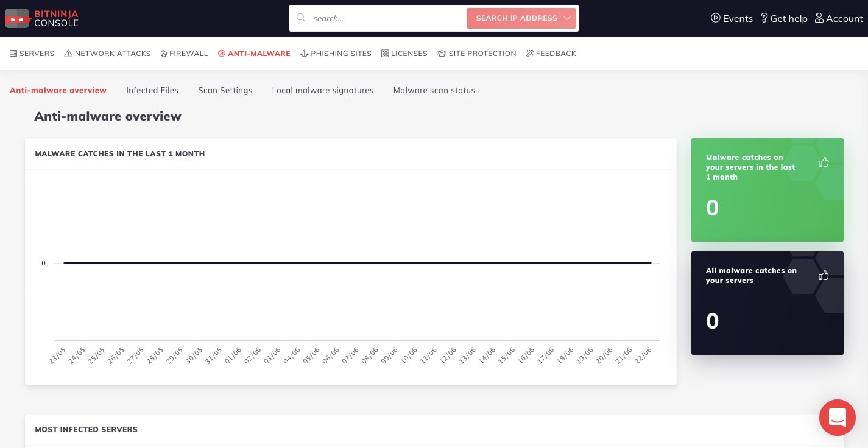
Task: Click the 15/06 date label on chart
Action: pyautogui.click(x=507, y=355)
